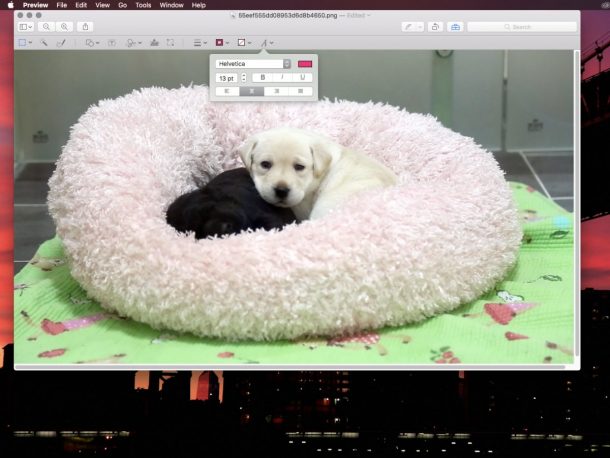The image size is (610, 458).
Task: Toggle italic text formatting
Action: 282,77
